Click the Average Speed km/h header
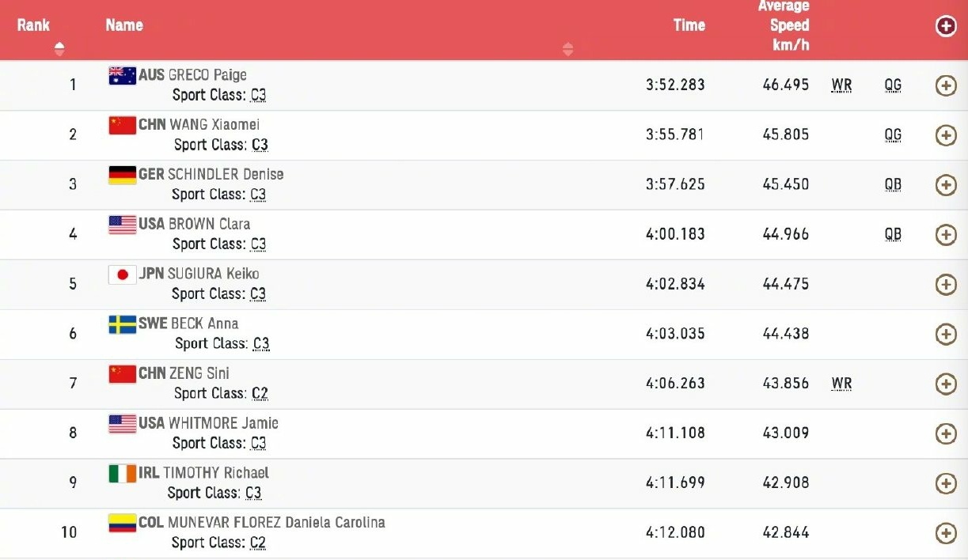This screenshot has width=968, height=560. coord(784,26)
